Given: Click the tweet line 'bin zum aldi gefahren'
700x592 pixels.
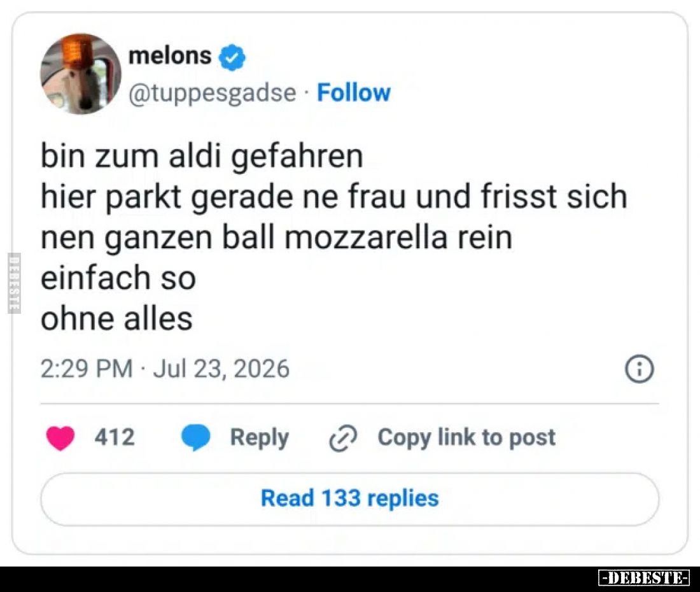Looking at the screenshot, I should 202,157.
